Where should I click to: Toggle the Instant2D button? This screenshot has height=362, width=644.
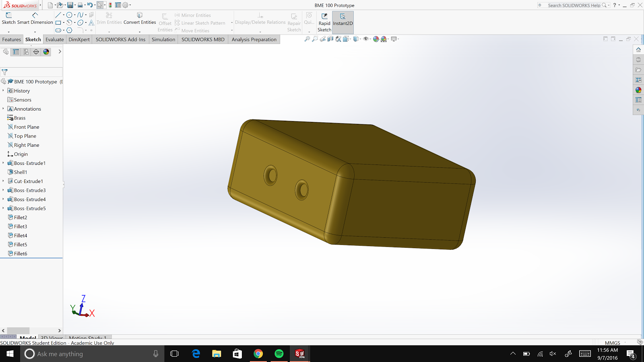(x=343, y=22)
